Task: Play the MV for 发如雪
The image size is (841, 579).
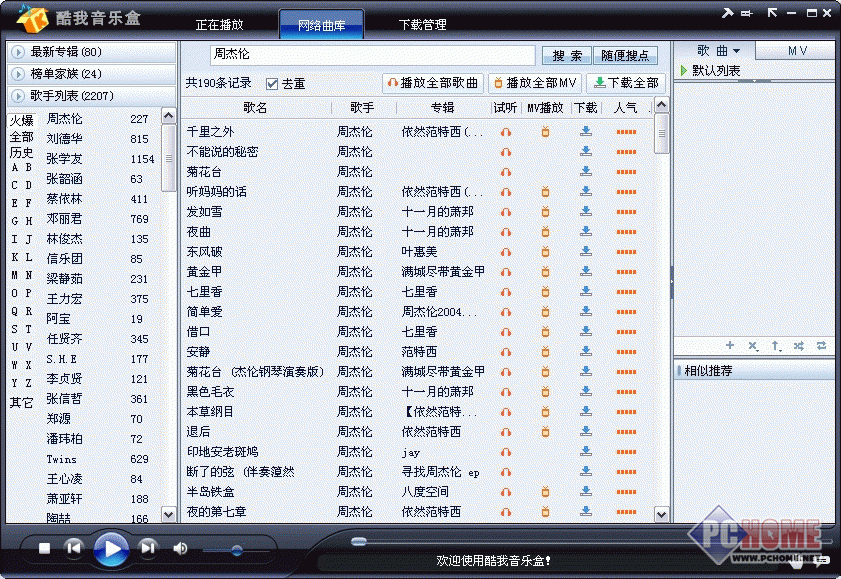Action: [x=545, y=212]
